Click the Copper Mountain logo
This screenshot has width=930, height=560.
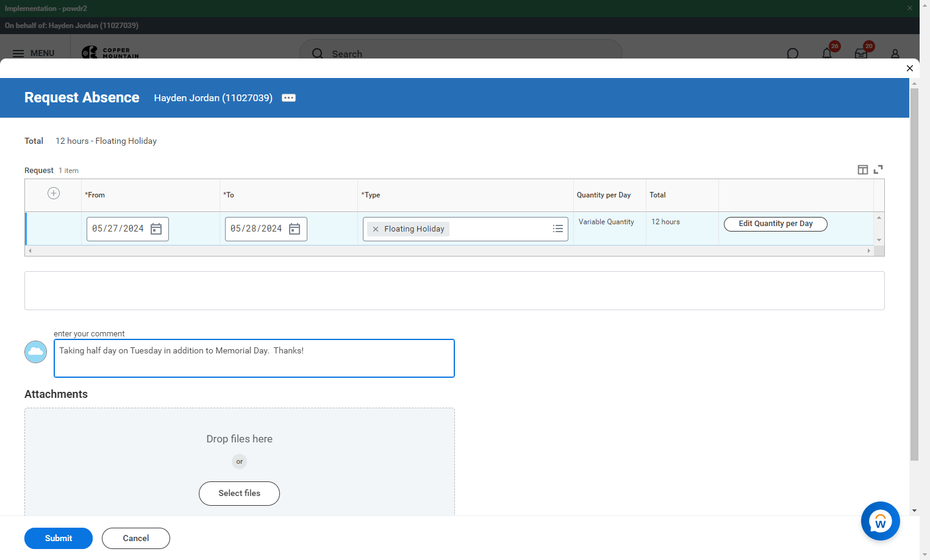pyautogui.click(x=110, y=53)
